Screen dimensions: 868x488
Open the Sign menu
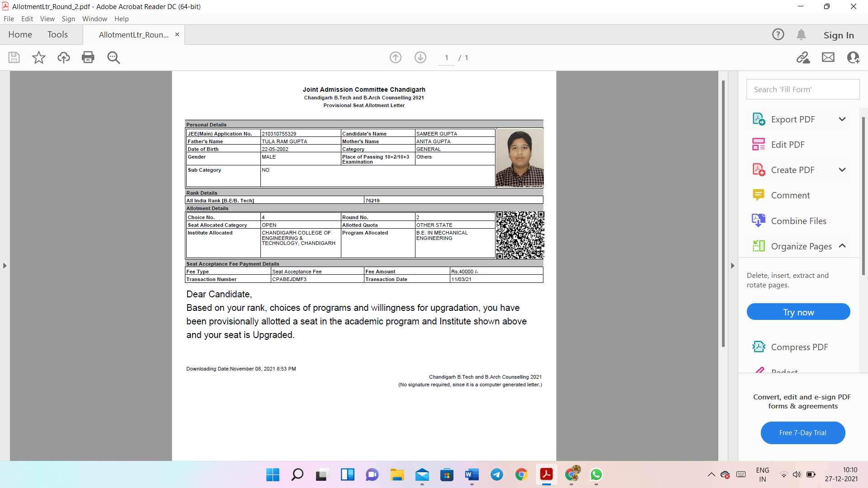[68, 19]
